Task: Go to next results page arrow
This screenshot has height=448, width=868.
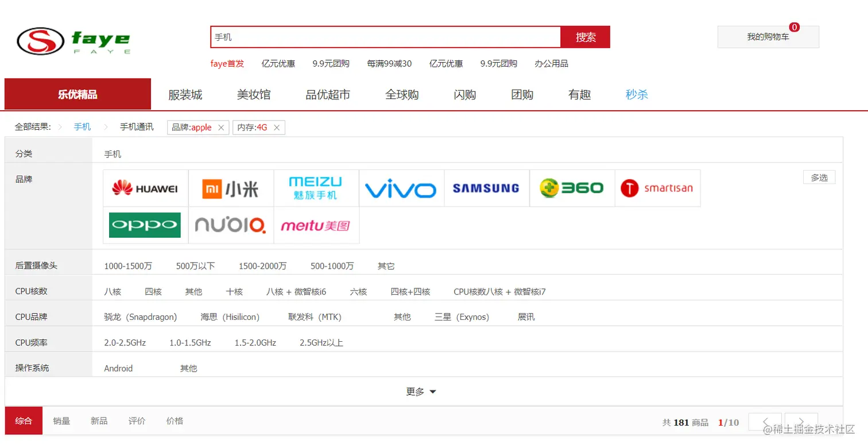Action: pos(801,422)
